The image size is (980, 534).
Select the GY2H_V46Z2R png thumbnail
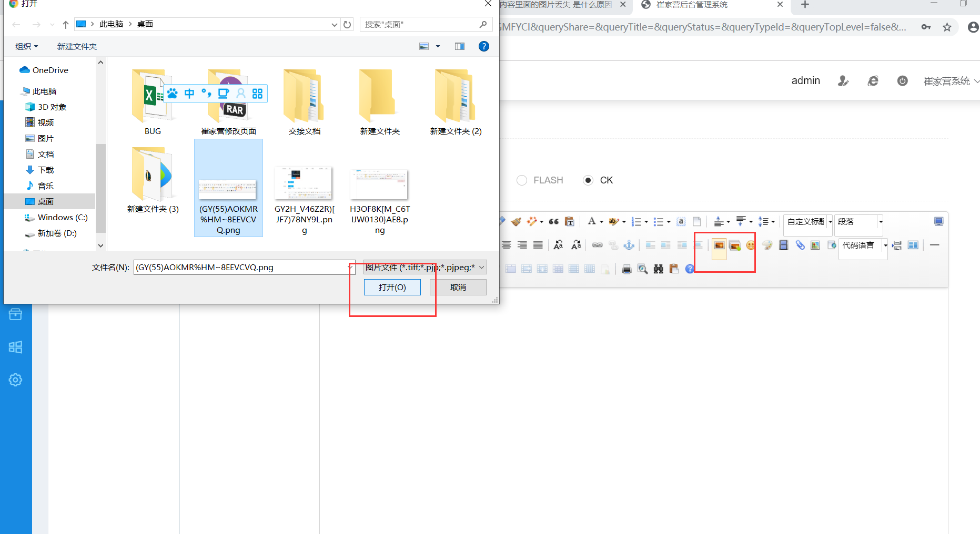304,182
